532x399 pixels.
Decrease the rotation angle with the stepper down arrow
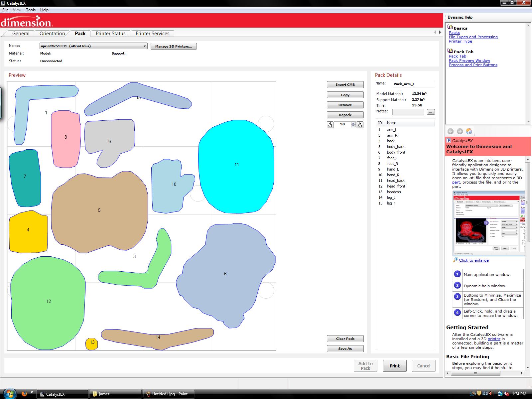point(353,126)
